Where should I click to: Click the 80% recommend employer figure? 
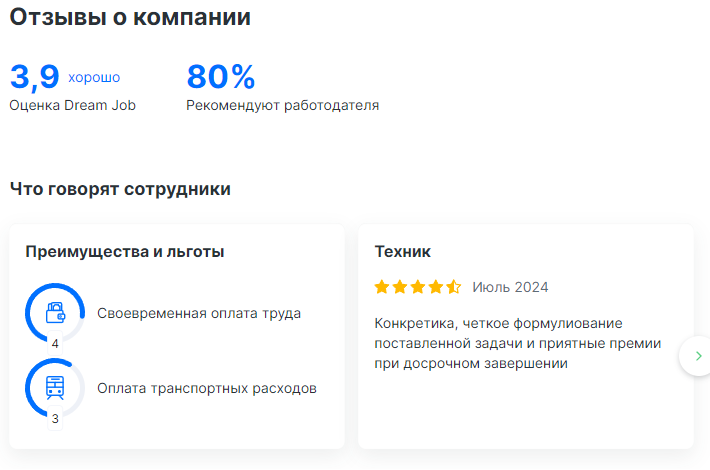pyautogui.click(x=221, y=77)
